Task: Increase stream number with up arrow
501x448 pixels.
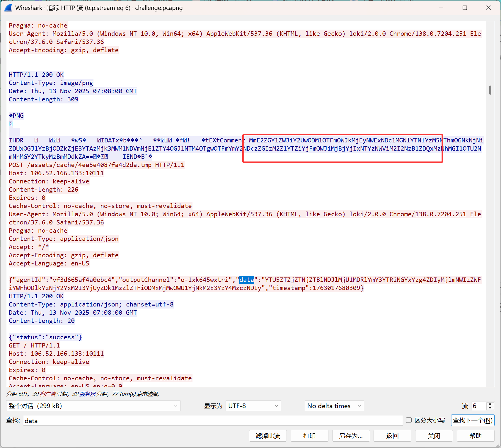Action: pyautogui.click(x=490, y=404)
